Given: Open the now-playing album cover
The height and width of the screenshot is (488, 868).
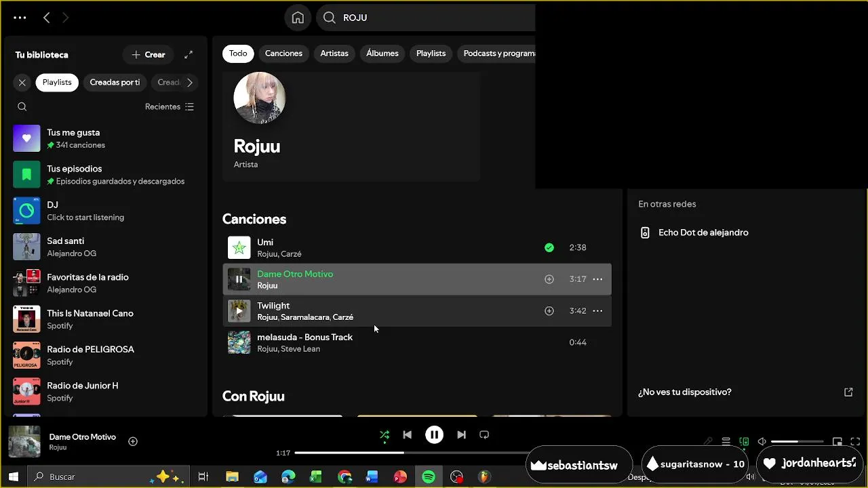Looking at the screenshot, I should tap(24, 441).
